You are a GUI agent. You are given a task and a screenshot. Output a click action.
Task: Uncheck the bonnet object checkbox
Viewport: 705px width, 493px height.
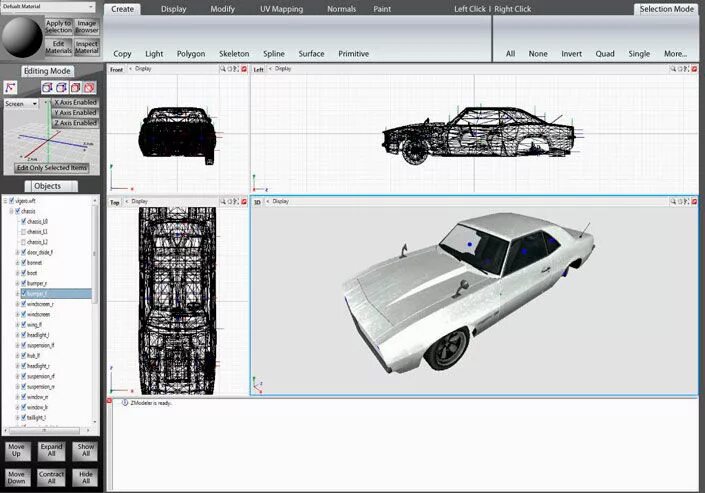23,263
